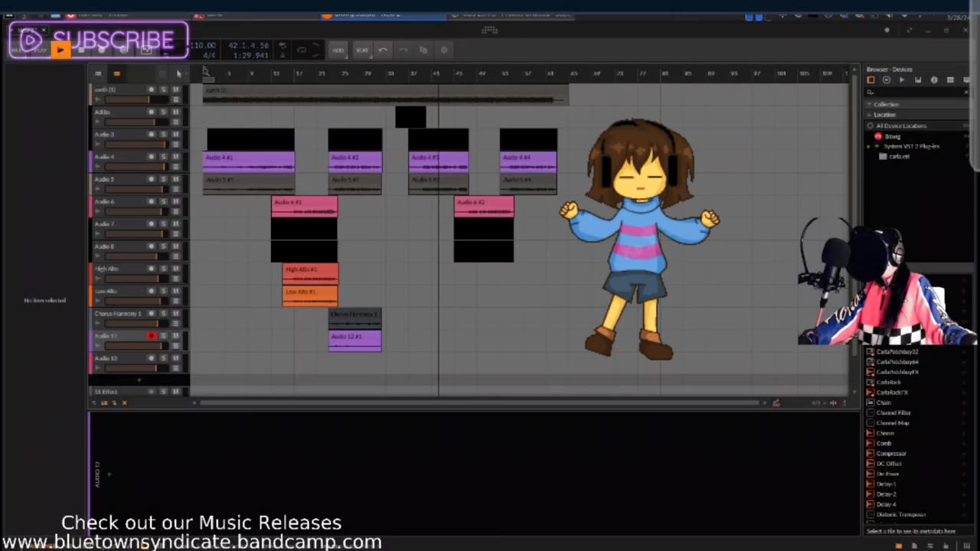
Task: Select the Audio 4 #2 clip
Action: [x=355, y=162]
